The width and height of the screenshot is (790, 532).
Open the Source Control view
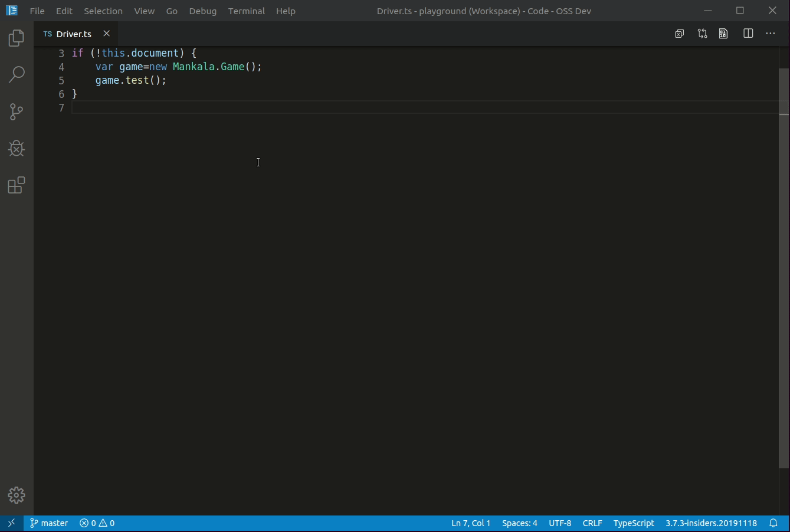pos(17,111)
